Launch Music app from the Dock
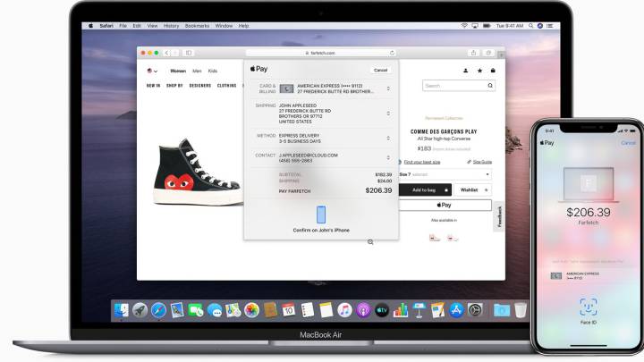The height and width of the screenshot is (362, 644). pos(344,311)
